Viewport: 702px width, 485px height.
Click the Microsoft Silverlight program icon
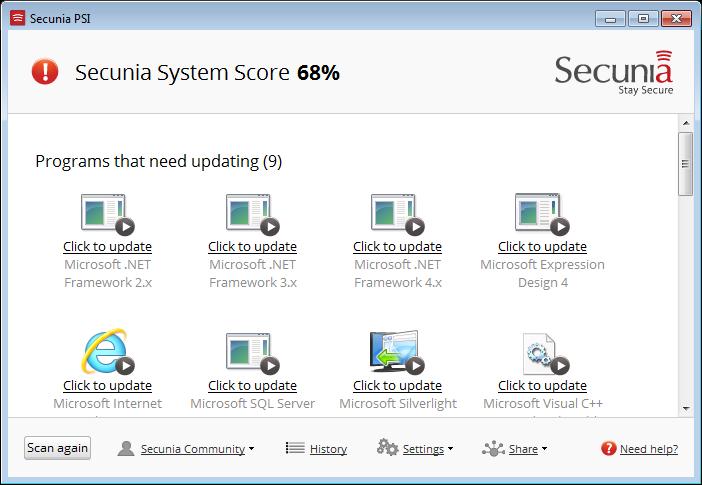(x=396, y=352)
